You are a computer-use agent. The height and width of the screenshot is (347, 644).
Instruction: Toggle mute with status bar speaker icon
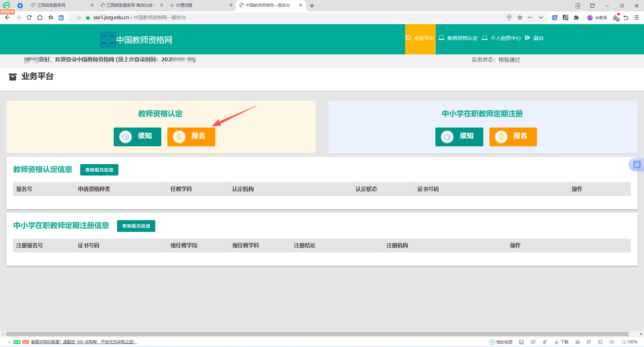pyautogui.click(x=611, y=342)
